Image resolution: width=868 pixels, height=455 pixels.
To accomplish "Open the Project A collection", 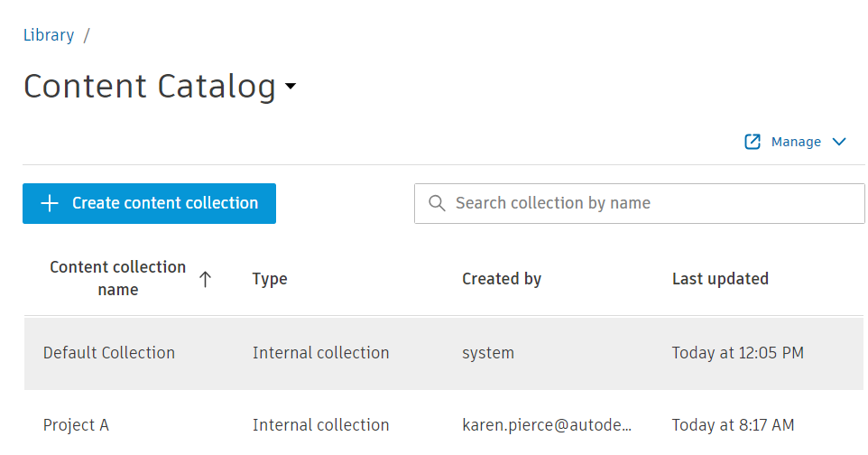I will click(76, 425).
